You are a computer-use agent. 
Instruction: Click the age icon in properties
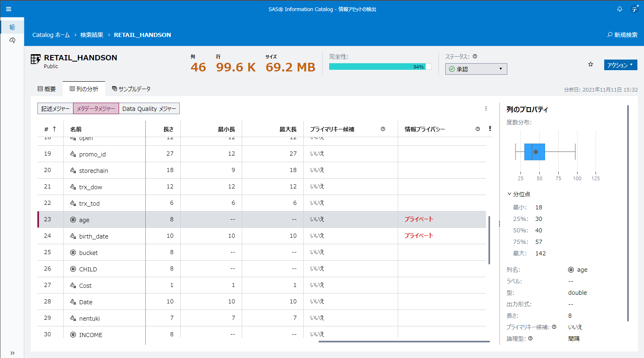click(x=571, y=270)
